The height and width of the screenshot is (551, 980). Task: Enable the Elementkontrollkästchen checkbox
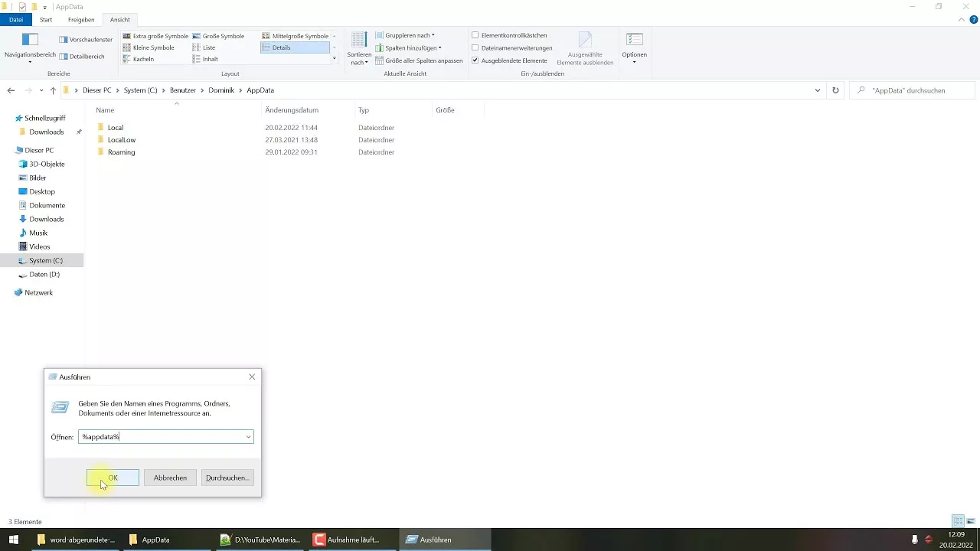(475, 34)
